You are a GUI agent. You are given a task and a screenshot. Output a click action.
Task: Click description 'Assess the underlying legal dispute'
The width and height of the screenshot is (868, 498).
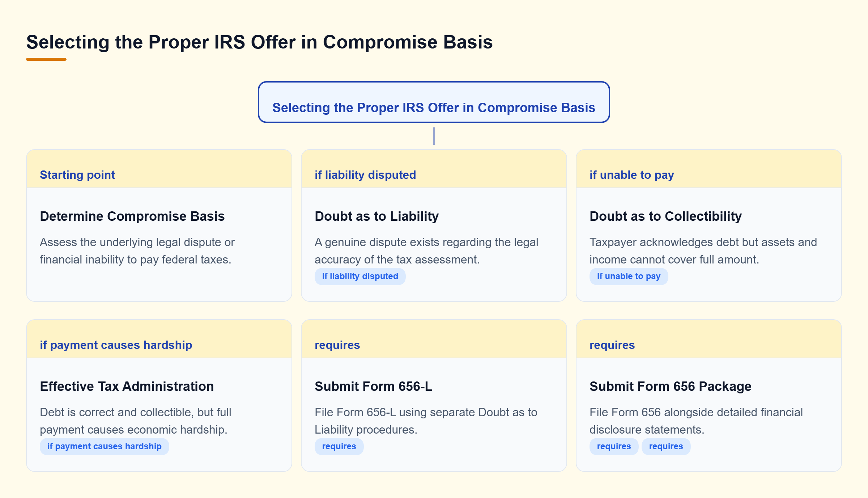coord(137,251)
